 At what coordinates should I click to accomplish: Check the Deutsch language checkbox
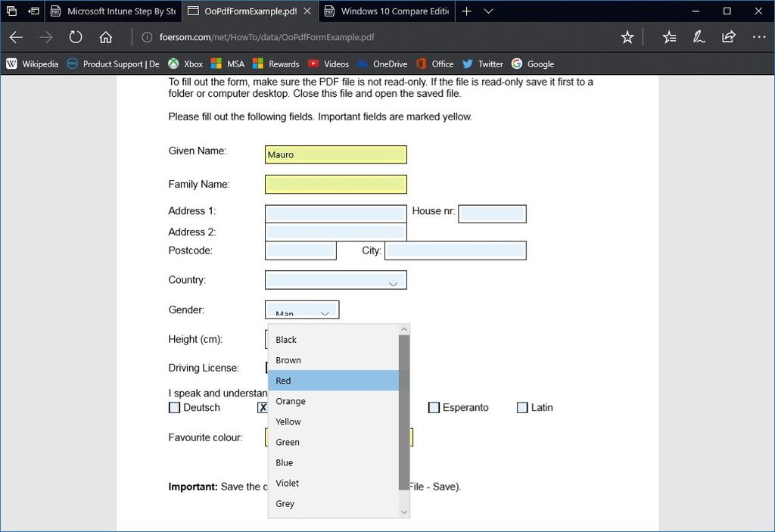[x=174, y=407]
